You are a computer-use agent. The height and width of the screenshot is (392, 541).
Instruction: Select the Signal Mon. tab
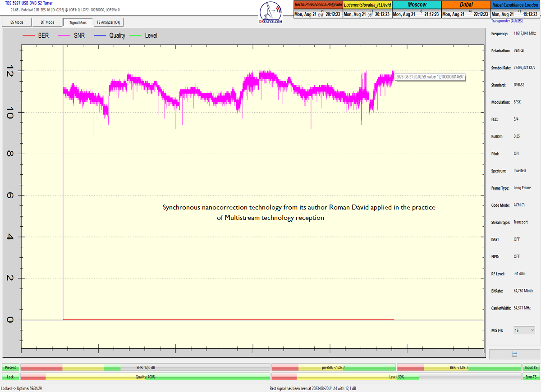(x=78, y=22)
